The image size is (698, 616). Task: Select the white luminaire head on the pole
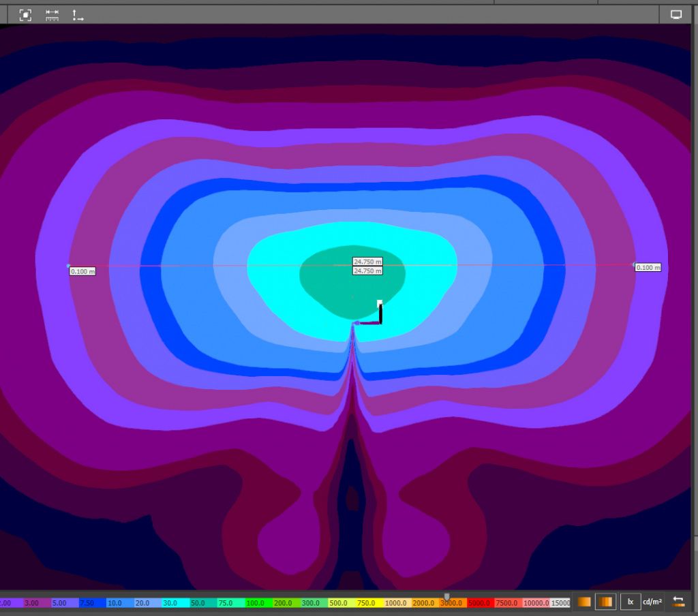[x=380, y=303]
